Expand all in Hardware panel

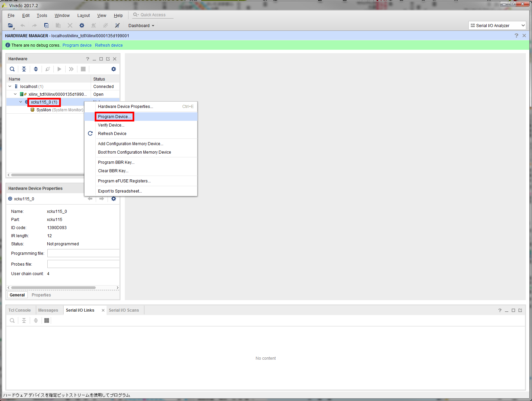pos(36,69)
